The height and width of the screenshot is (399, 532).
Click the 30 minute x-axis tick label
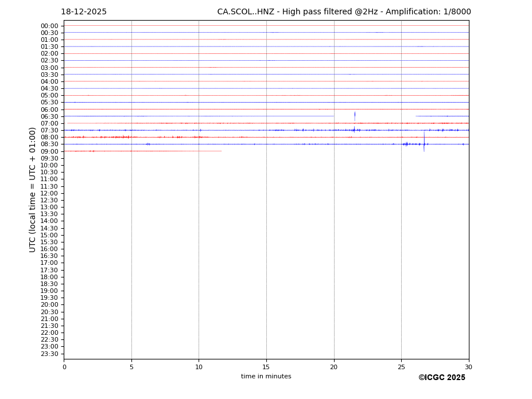point(469,367)
